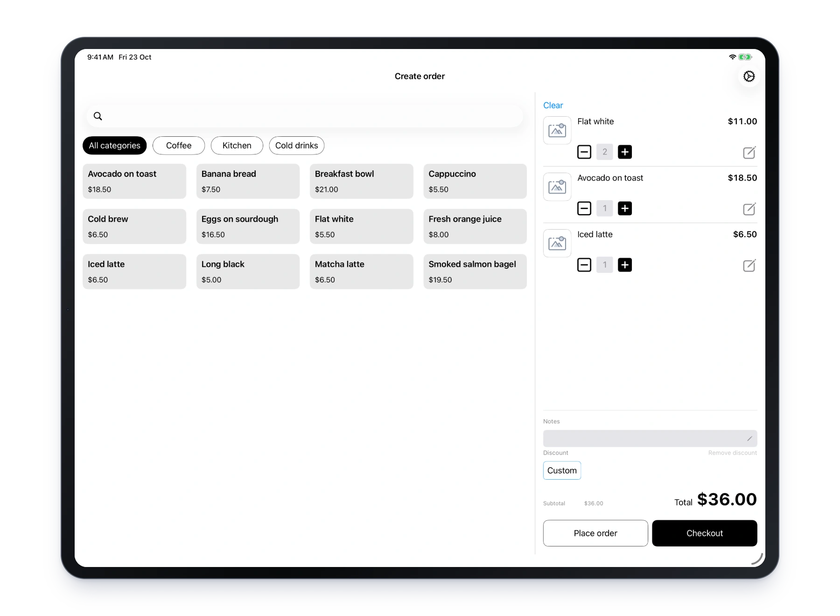
Task: Decrease Iced latte quantity in cart
Action: [584, 265]
